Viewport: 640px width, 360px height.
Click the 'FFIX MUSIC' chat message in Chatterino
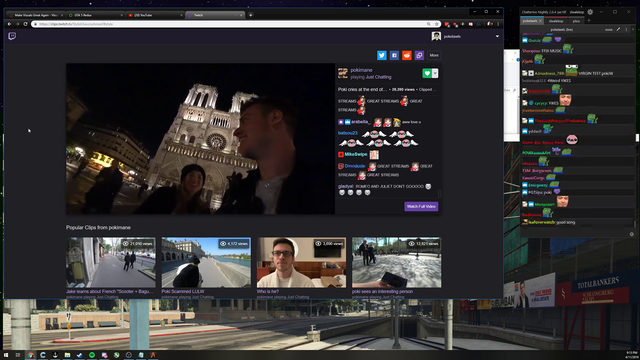552,51
